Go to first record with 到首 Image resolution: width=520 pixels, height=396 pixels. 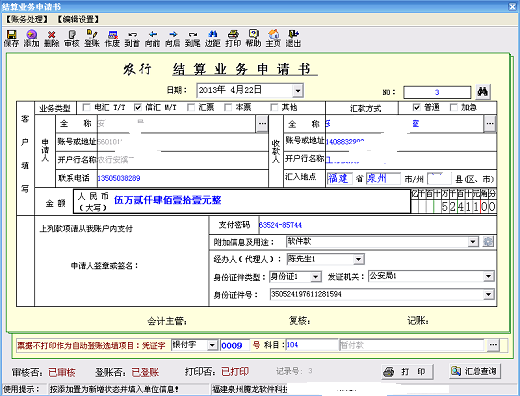point(132,38)
